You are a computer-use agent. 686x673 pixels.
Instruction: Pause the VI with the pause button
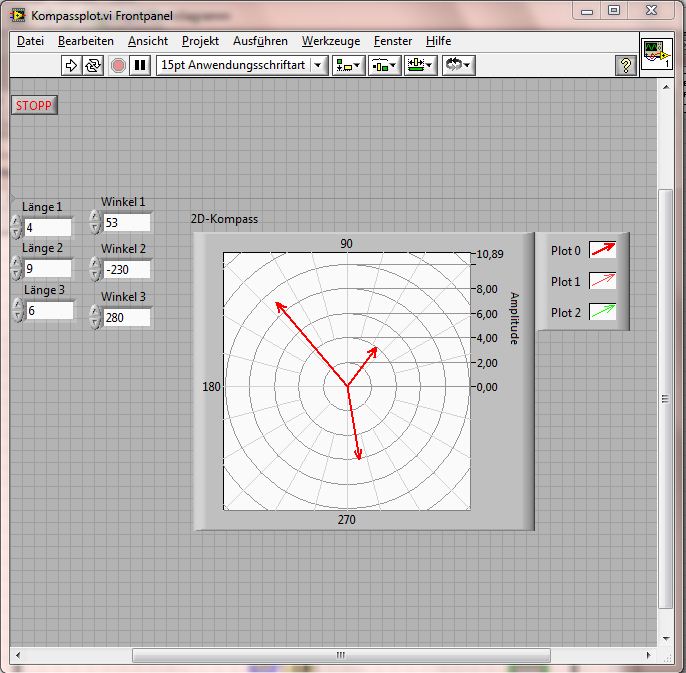141,65
